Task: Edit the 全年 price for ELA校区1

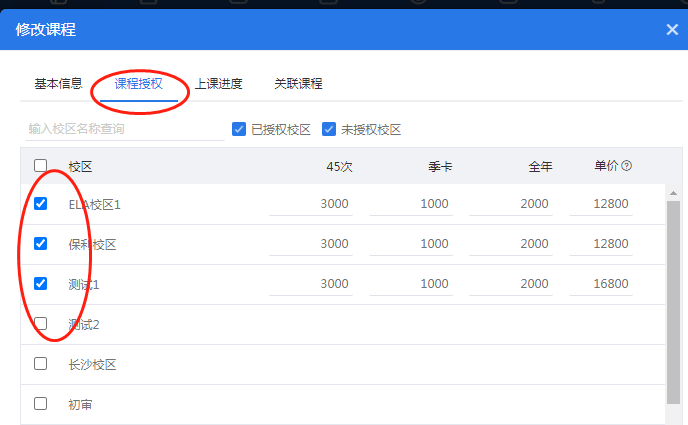Action: [511, 204]
